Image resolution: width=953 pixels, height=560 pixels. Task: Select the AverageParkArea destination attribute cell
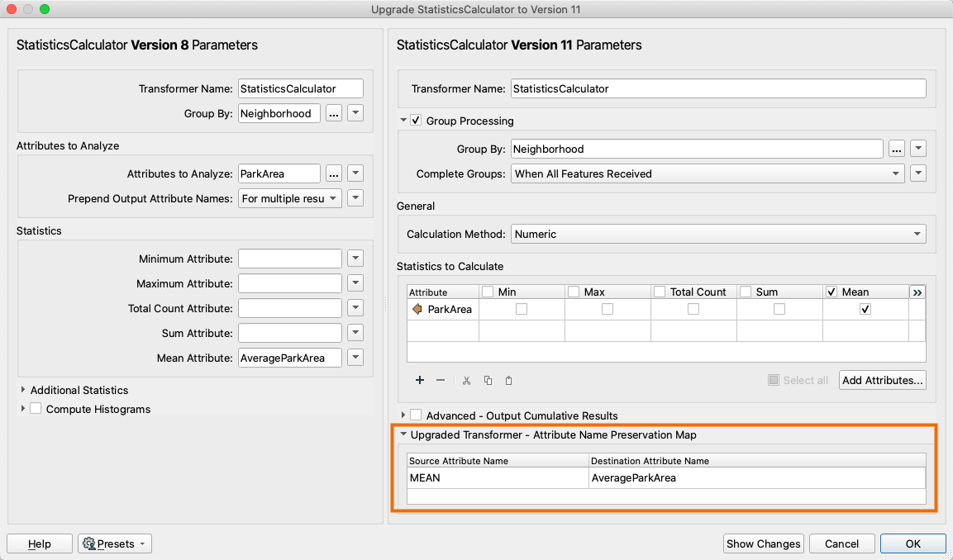point(757,478)
